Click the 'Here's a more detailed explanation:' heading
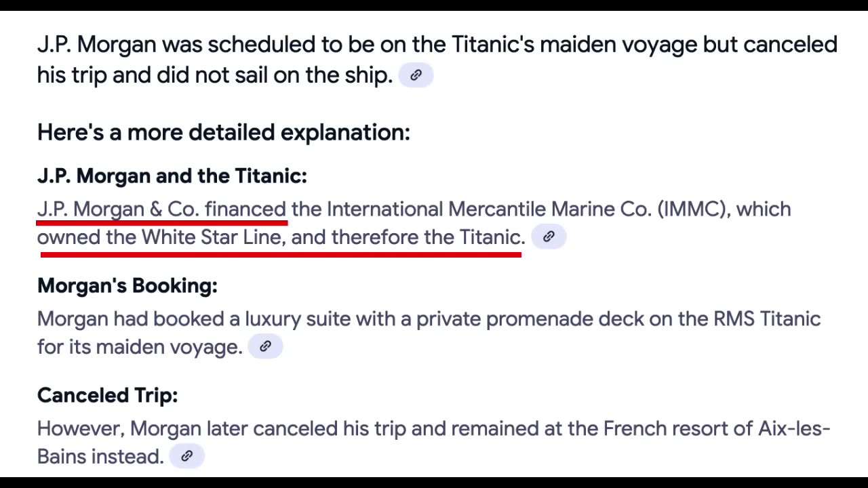Screen dimensions: 868x488 click(224, 132)
